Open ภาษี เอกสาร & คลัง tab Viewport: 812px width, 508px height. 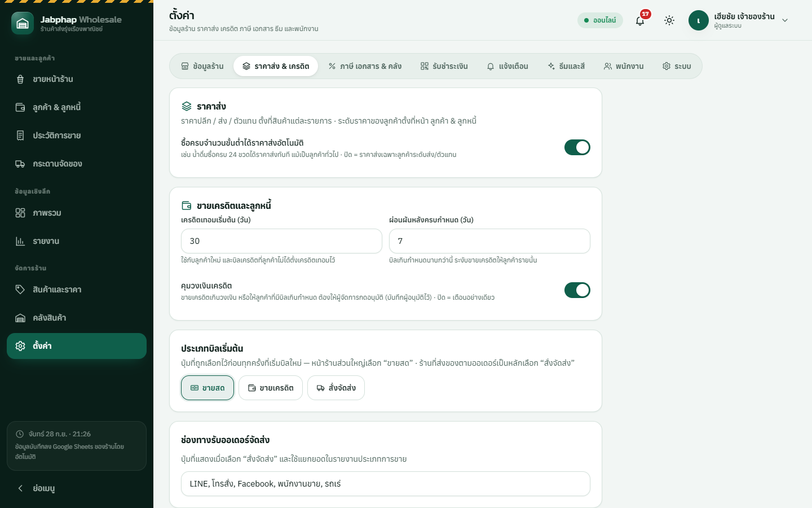tap(365, 66)
